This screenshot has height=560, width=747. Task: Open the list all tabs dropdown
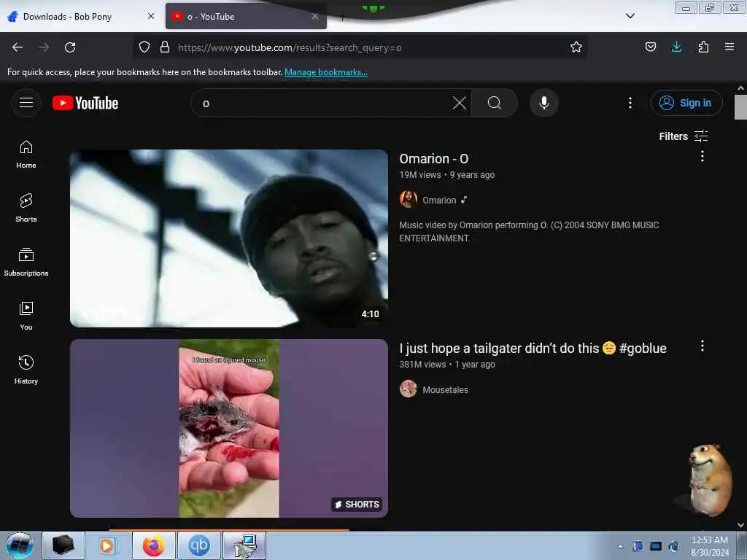tap(630, 16)
